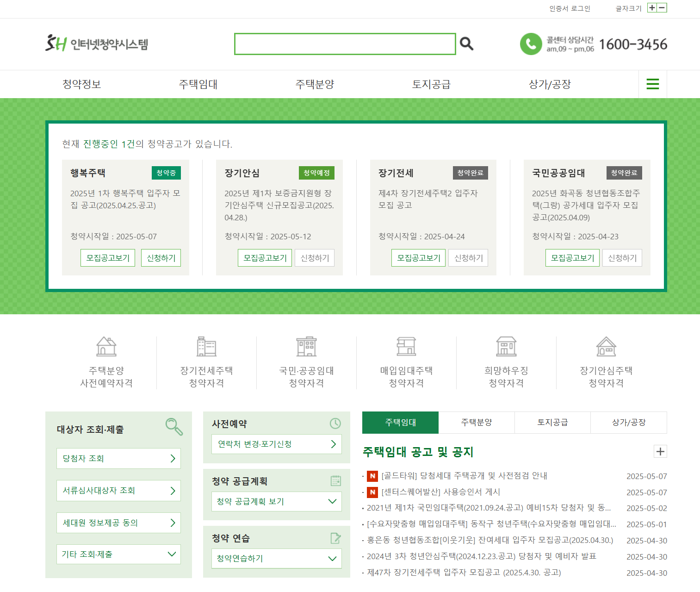Click 청약예정 status badge on 장기안심
The height and width of the screenshot is (592, 700).
(316, 173)
